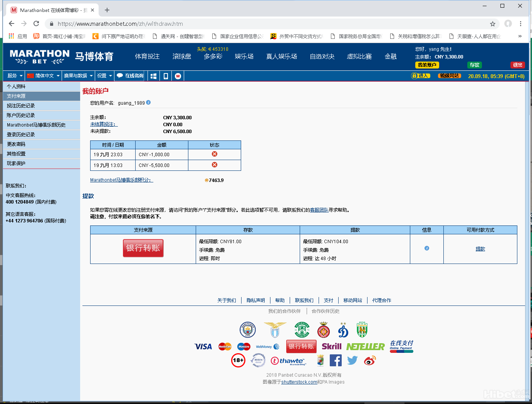
Task: Click the info icon next to username
Action: [148, 103]
